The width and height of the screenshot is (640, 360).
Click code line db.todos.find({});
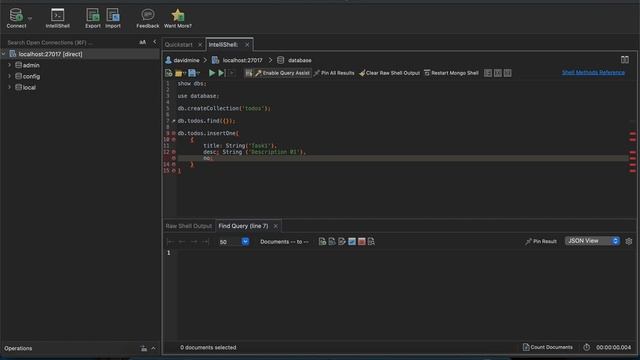click(207, 121)
